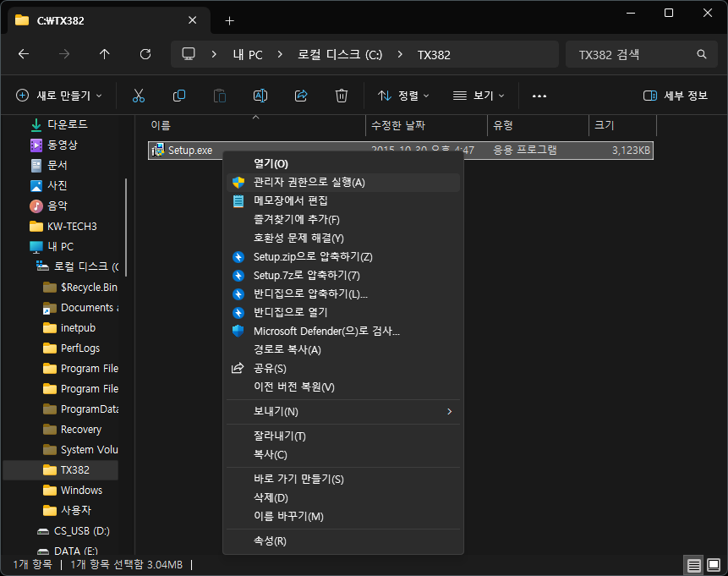
Task: Select 호환성 문제 해결(Y)
Action: coord(343,239)
